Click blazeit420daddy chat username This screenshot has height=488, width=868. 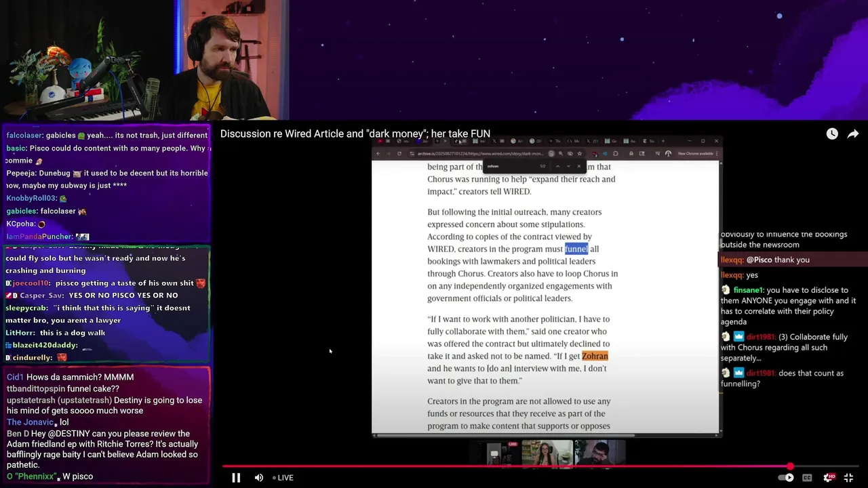[45, 345]
